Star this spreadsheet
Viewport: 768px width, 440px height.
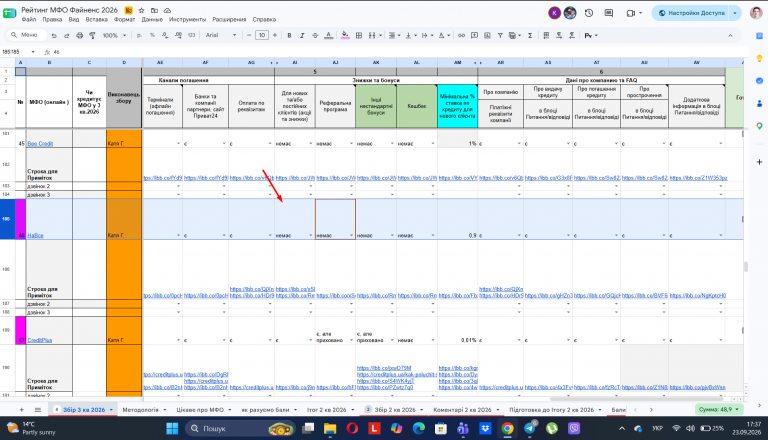(142, 10)
